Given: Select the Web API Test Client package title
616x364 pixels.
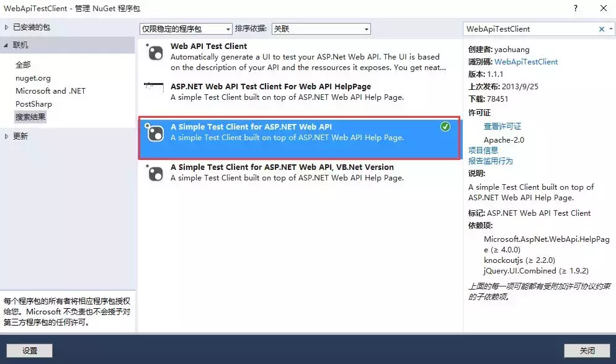Looking at the screenshot, I should [208, 47].
